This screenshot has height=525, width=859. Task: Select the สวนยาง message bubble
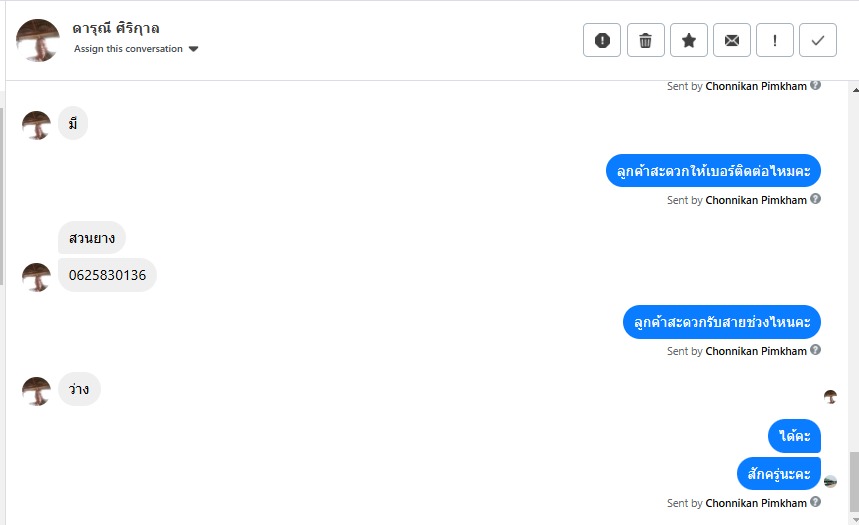click(92, 238)
